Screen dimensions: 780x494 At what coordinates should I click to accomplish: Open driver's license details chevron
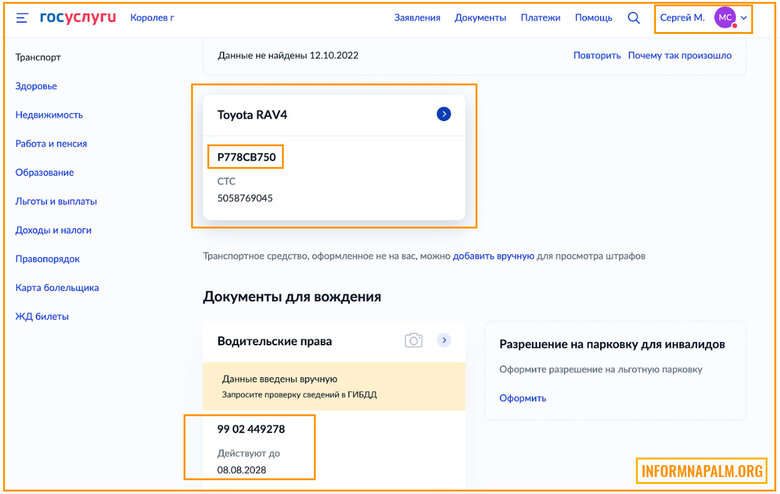tap(444, 341)
